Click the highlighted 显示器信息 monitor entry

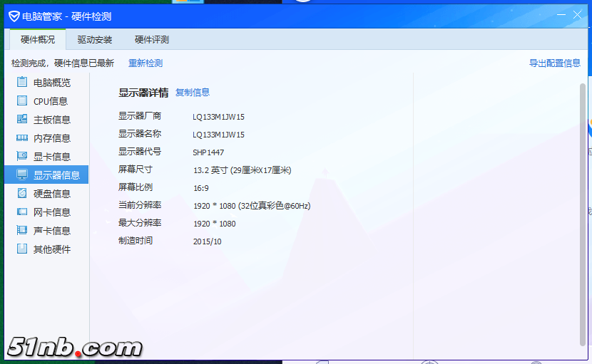51,175
